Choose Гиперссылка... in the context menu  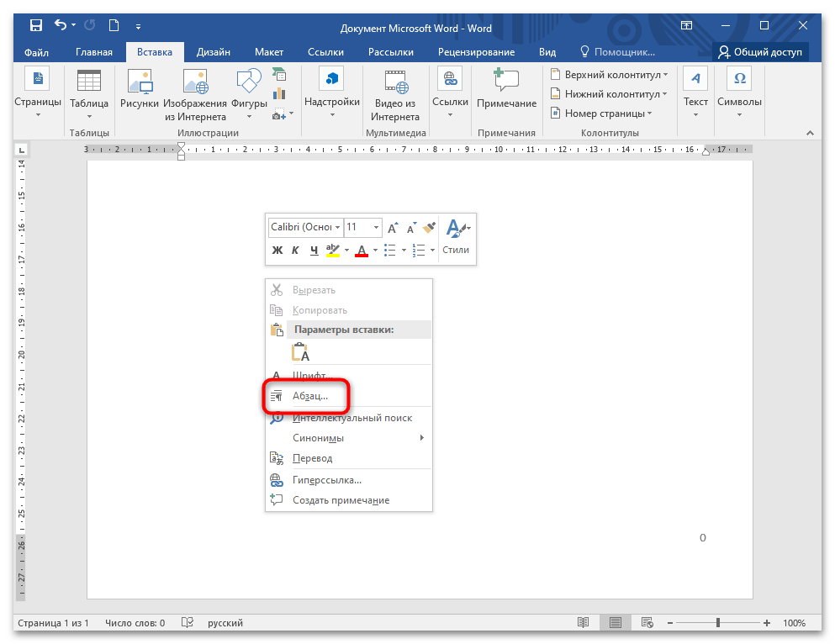point(326,480)
